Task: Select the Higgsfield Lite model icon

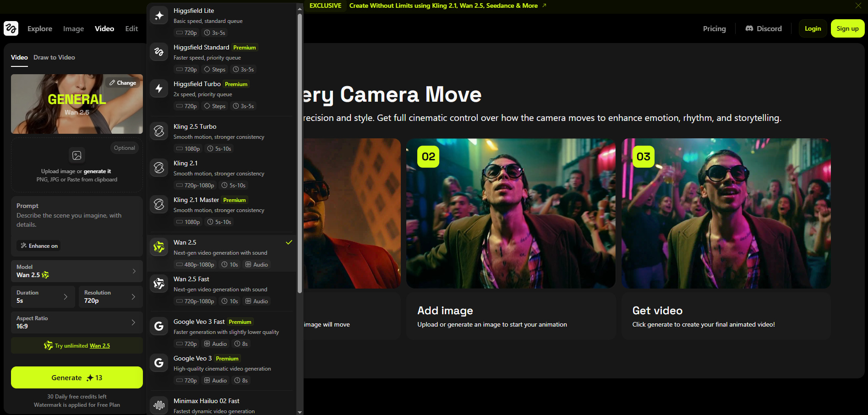Action: (x=159, y=16)
